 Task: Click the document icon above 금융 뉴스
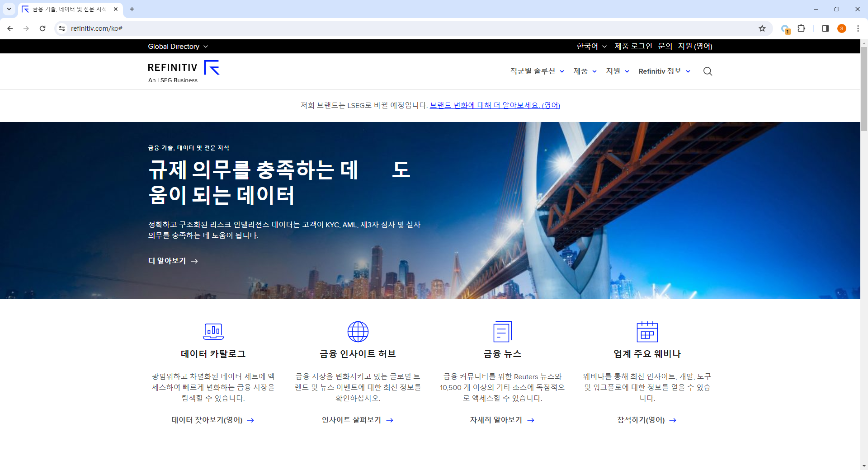pyautogui.click(x=503, y=332)
